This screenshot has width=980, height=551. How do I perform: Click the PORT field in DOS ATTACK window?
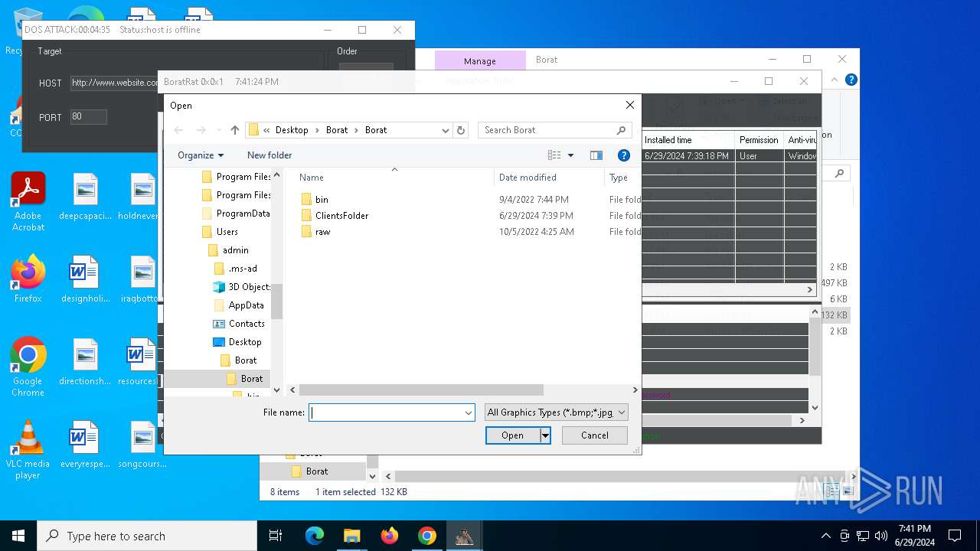pos(89,117)
